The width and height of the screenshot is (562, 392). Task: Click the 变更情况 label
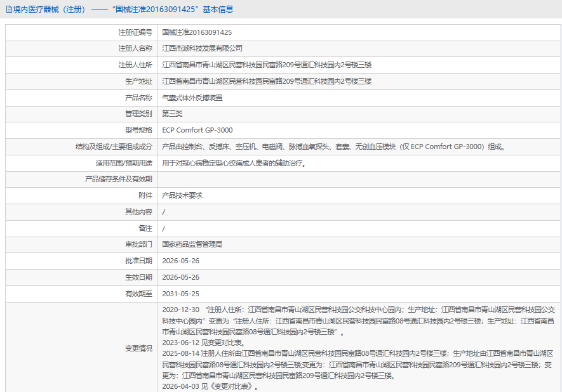138,348
